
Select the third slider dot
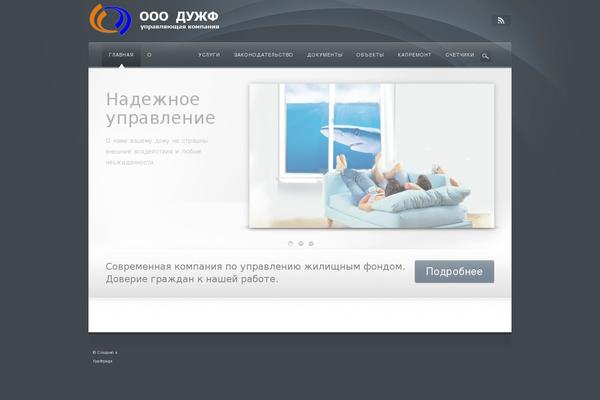311,243
